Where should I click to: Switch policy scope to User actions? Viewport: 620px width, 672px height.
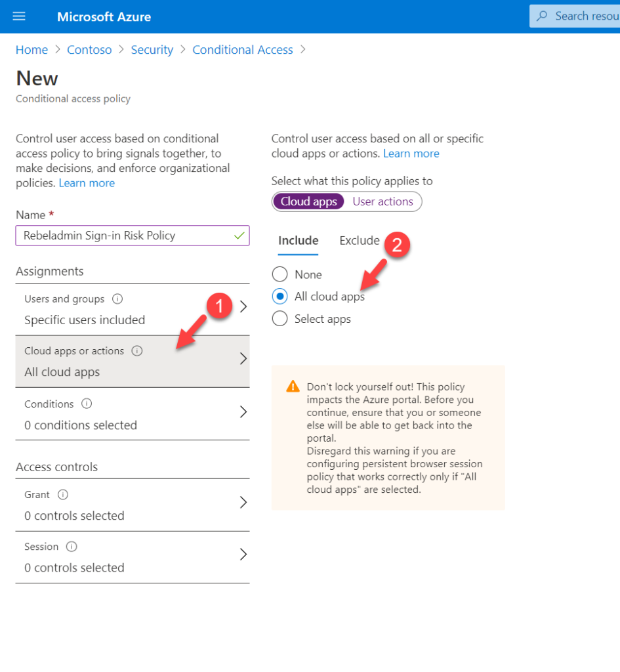383,201
